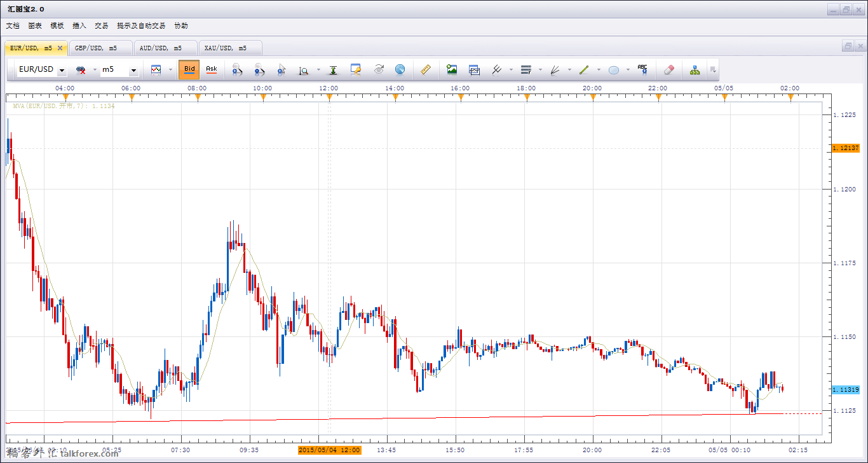Open the 交易 menu
This screenshot has width=868, height=463.
click(102, 26)
